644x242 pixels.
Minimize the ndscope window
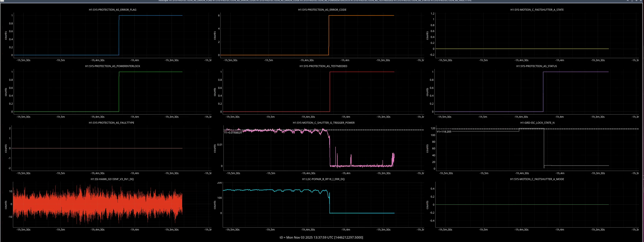[x=632, y=1]
